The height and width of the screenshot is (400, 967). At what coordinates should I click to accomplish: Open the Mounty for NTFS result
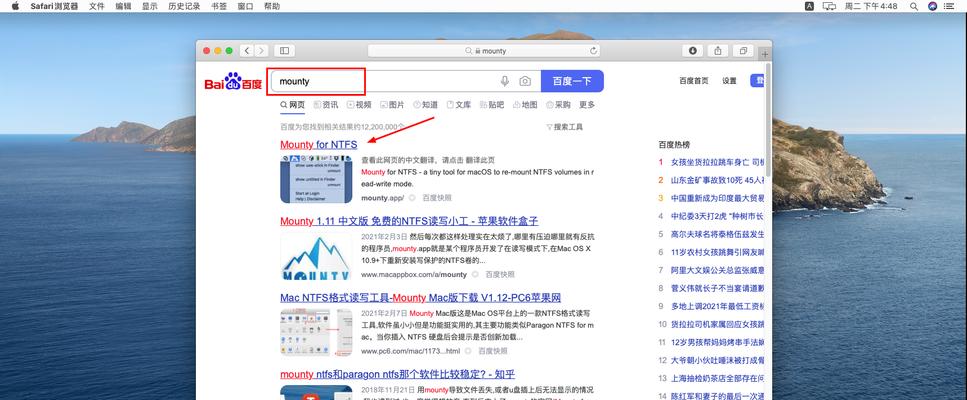click(x=319, y=145)
